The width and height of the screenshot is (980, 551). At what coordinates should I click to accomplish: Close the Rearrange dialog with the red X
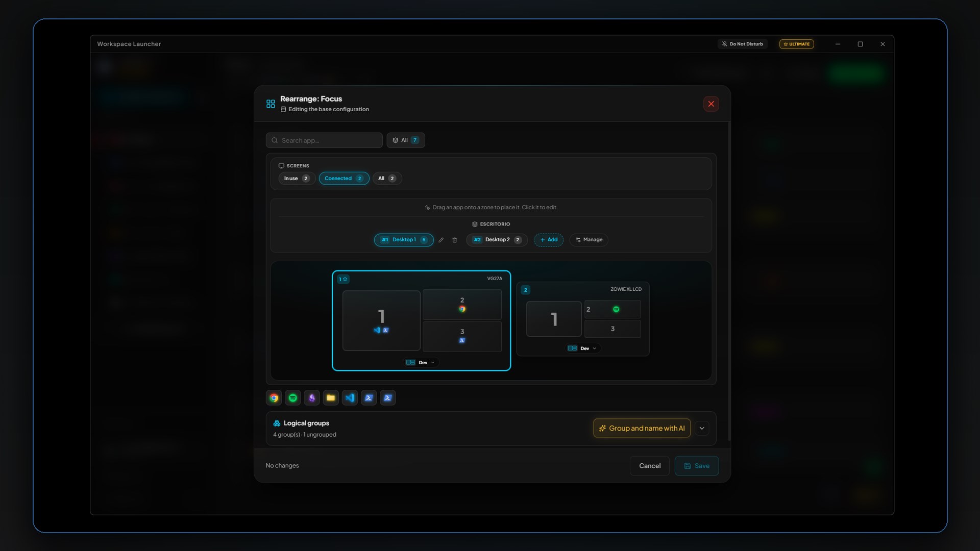(x=711, y=104)
